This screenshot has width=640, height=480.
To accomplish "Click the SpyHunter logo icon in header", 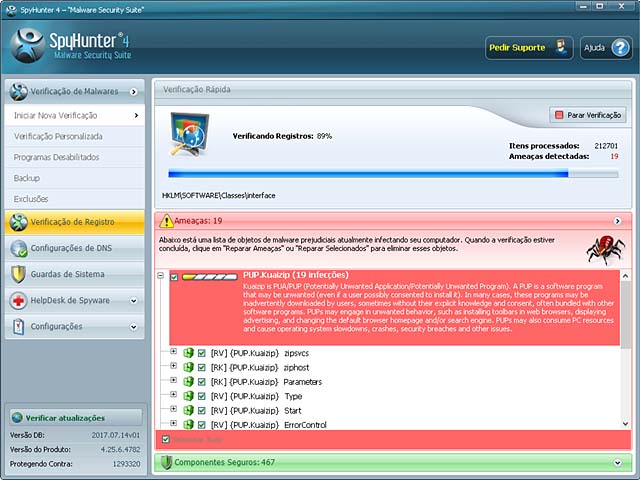I will pyautogui.click(x=27, y=45).
